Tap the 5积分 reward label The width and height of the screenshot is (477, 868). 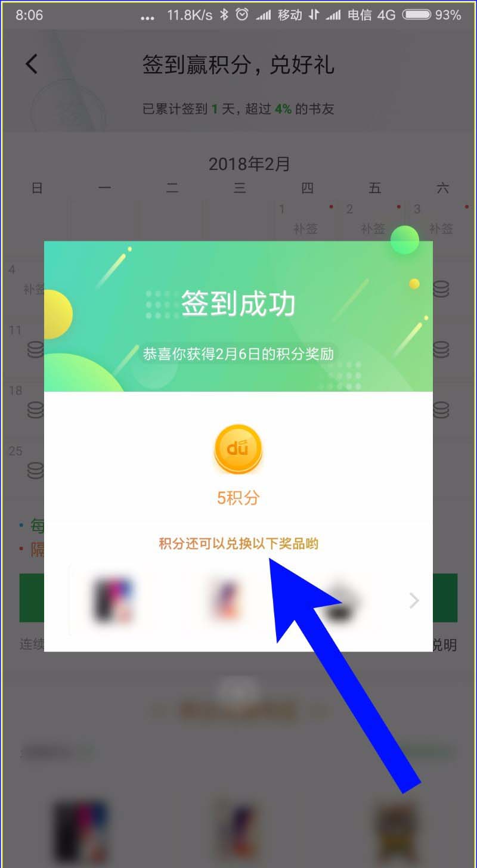[x=238, y=498]
